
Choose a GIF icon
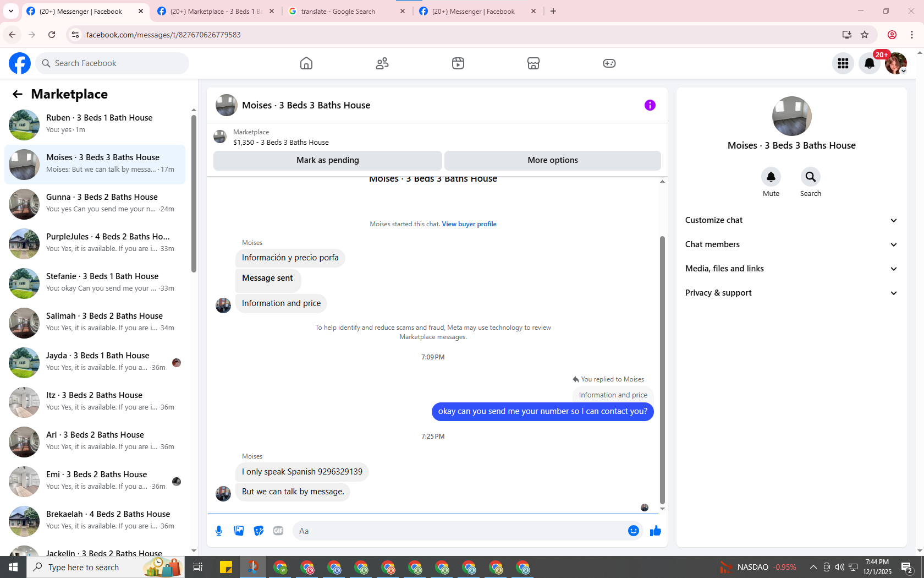pos(278,531)
